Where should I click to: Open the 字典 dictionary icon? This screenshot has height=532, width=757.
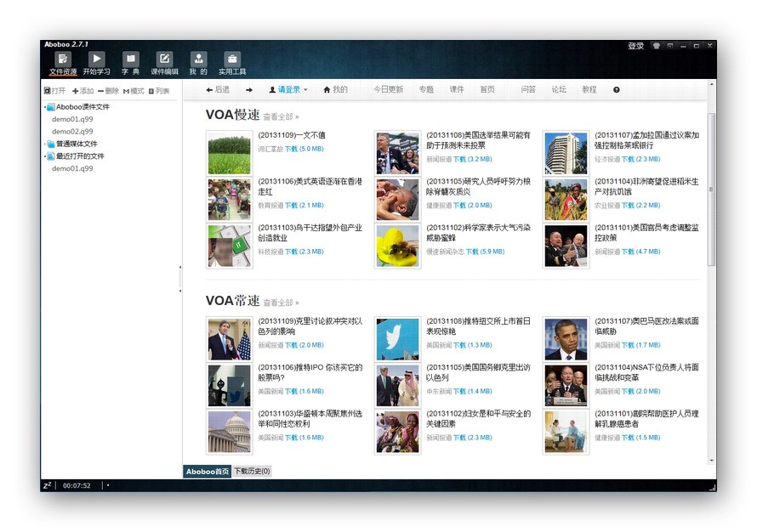click(130, 59)
